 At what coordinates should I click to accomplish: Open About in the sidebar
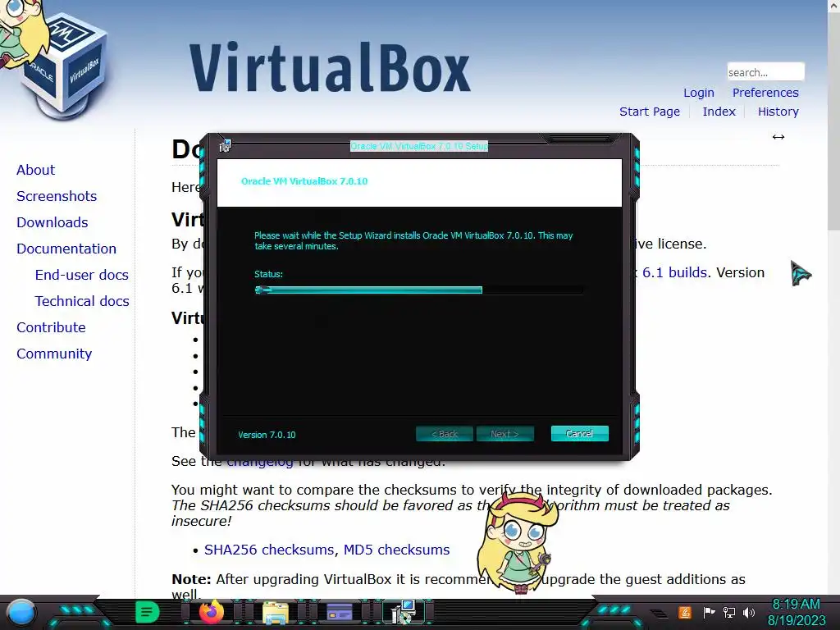36,170
